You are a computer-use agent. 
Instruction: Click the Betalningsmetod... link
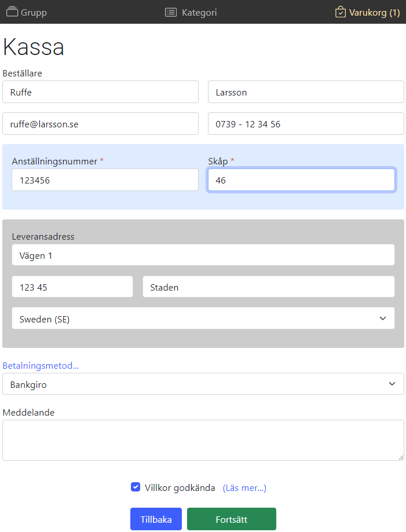[x=41, y=365]
